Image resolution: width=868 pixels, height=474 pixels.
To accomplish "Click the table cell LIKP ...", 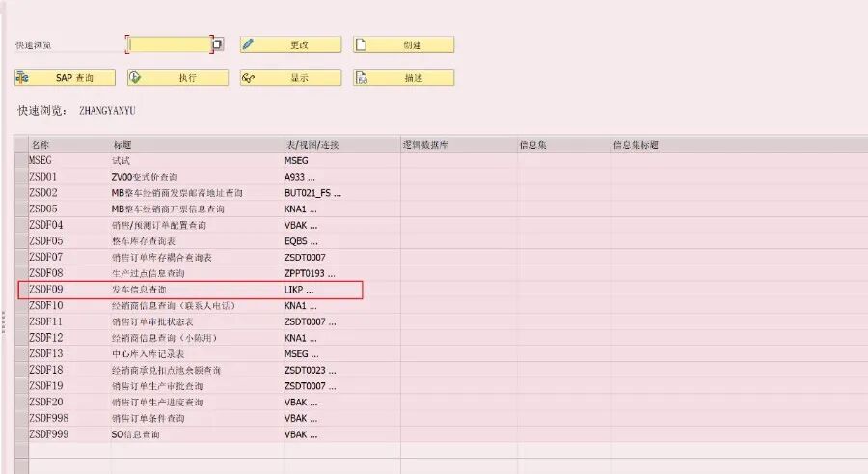I will click(x=299, y=290).
